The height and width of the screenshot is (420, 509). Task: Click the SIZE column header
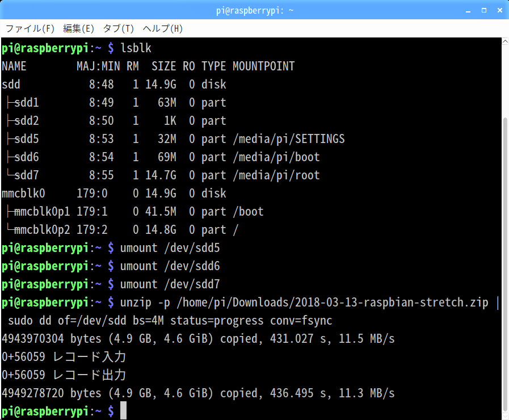(x=163, y=66)
